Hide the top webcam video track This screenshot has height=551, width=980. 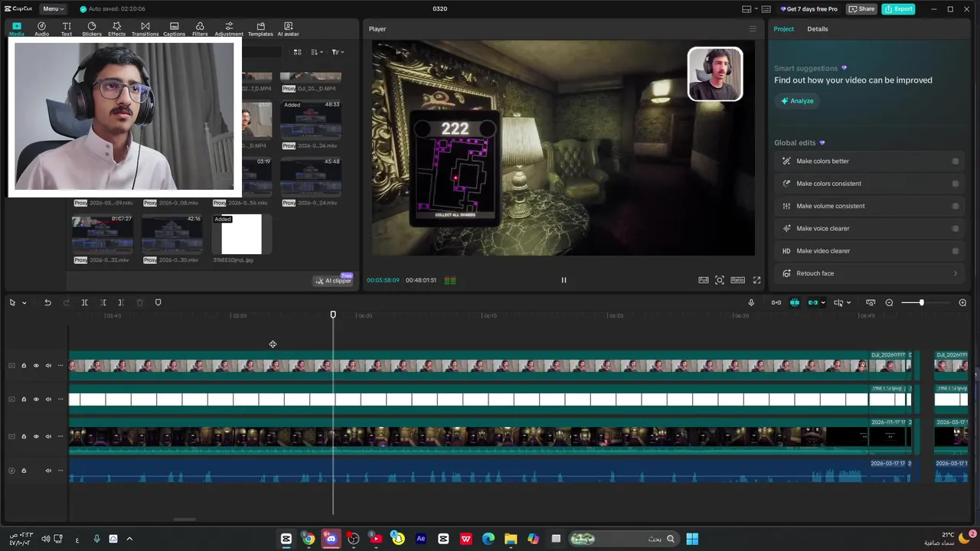click(x=36, y=366)
